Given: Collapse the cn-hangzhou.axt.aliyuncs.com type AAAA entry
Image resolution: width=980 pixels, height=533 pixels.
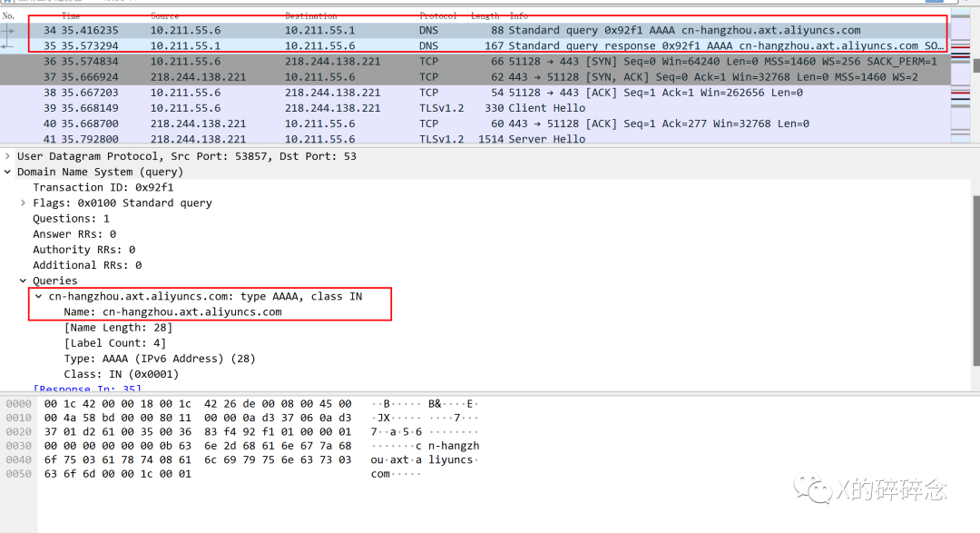Looking at the screenshot, I should [x=39, y=296].
